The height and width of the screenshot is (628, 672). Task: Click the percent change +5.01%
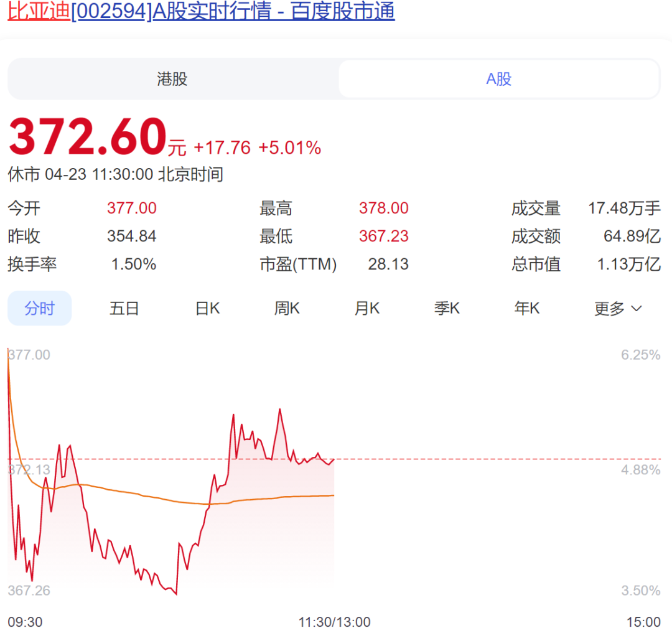[x=290, y=148]
